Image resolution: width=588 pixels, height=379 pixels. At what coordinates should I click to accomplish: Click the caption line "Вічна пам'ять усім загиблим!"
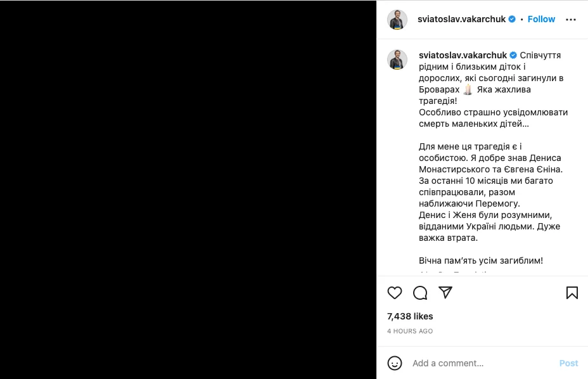tap(481, 260)
